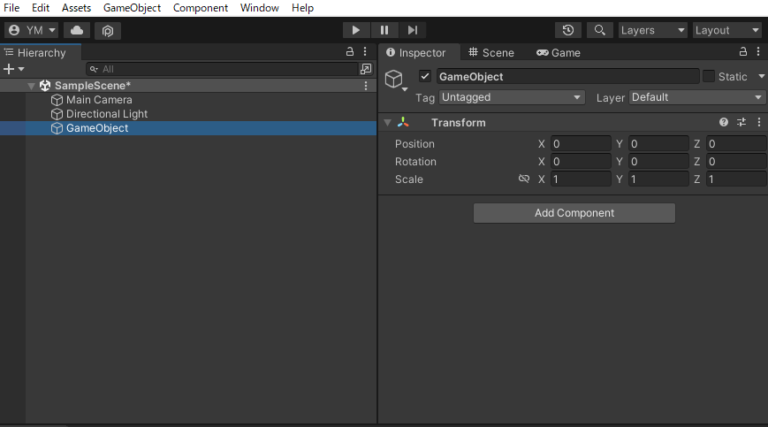Collapse the Transform component
The width and height of the screenshot is (768, 427).
(387, 123)
